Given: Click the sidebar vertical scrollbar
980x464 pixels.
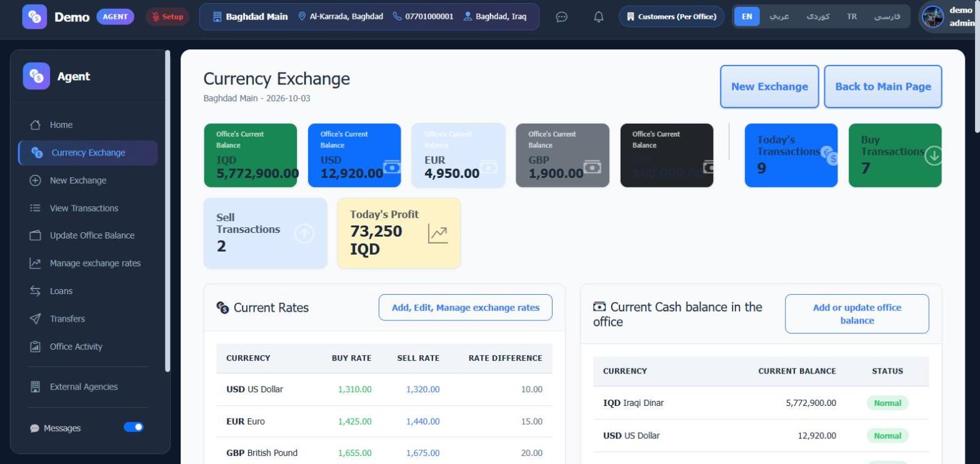Looking at the screenshot, I should (167, 211).
